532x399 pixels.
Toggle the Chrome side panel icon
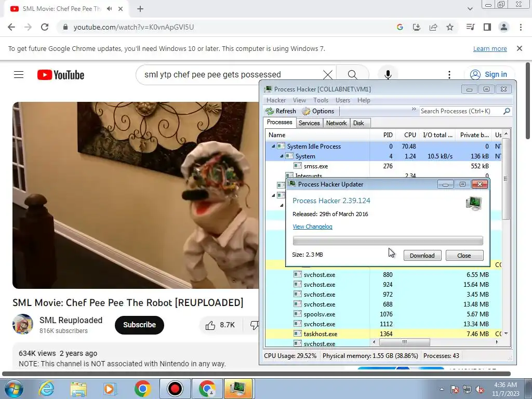pos(487,27)
